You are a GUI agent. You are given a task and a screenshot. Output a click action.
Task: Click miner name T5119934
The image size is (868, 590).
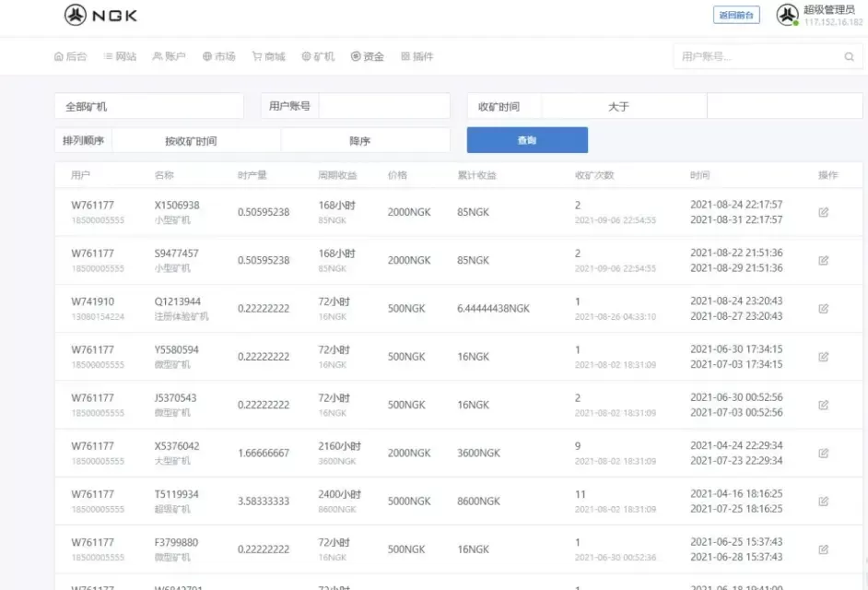[x=176, y=494]
